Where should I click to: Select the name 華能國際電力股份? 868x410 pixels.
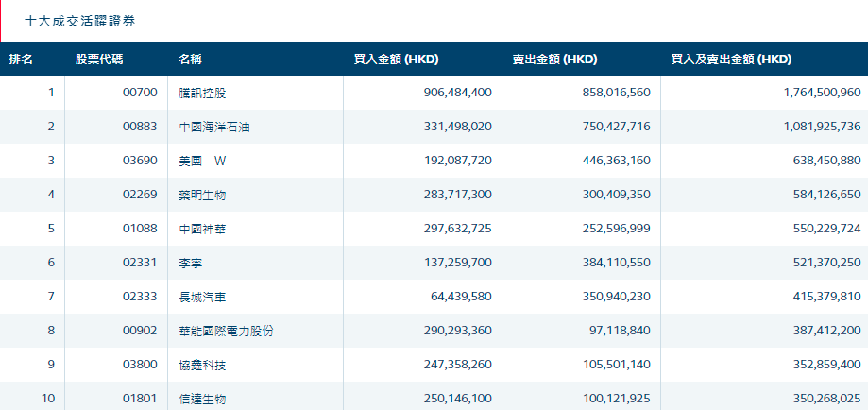227,332
